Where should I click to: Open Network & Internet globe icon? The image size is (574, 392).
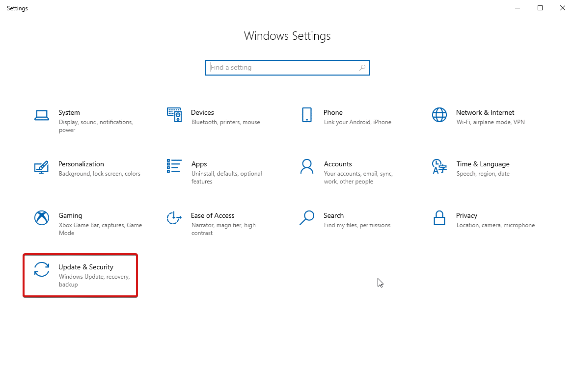439,116
